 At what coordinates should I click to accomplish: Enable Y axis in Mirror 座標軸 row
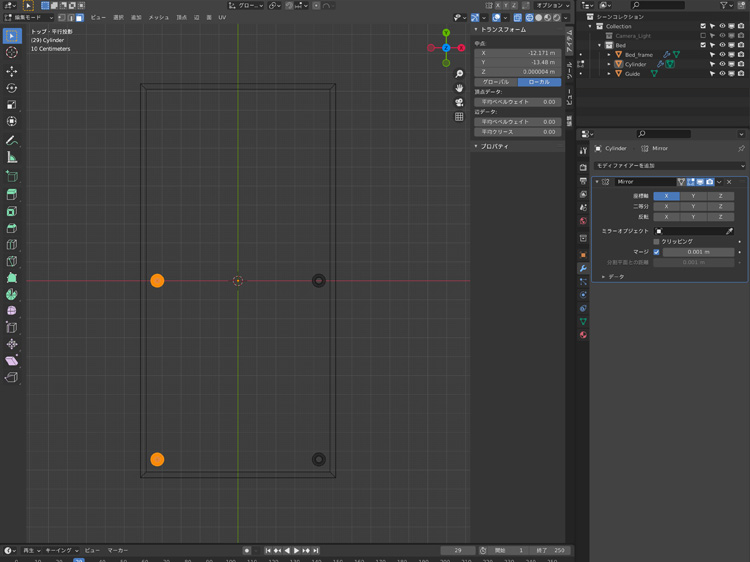click(x=692, y=196)
